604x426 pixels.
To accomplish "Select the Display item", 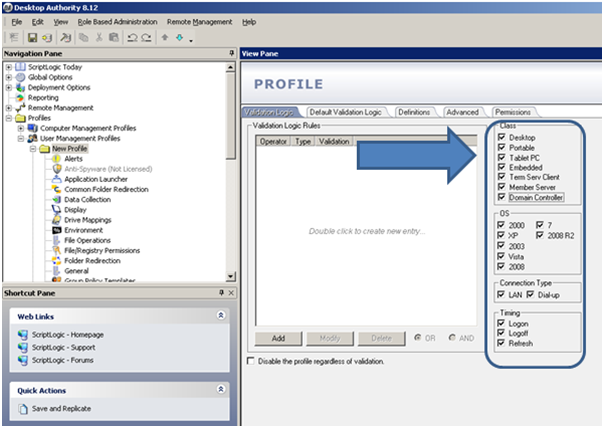I will tap(76, 210).
